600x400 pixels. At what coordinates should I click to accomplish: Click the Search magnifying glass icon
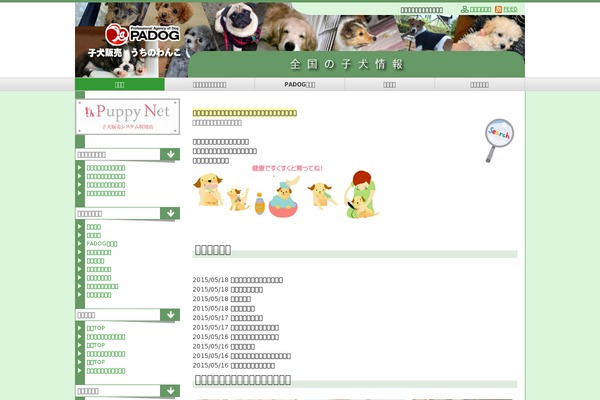(499, 140)
